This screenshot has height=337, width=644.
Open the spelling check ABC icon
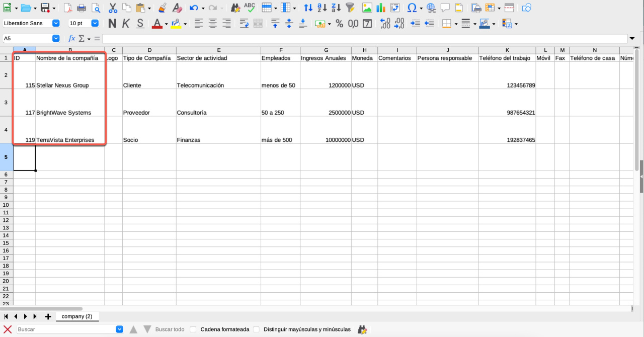[x=250, y=8]
